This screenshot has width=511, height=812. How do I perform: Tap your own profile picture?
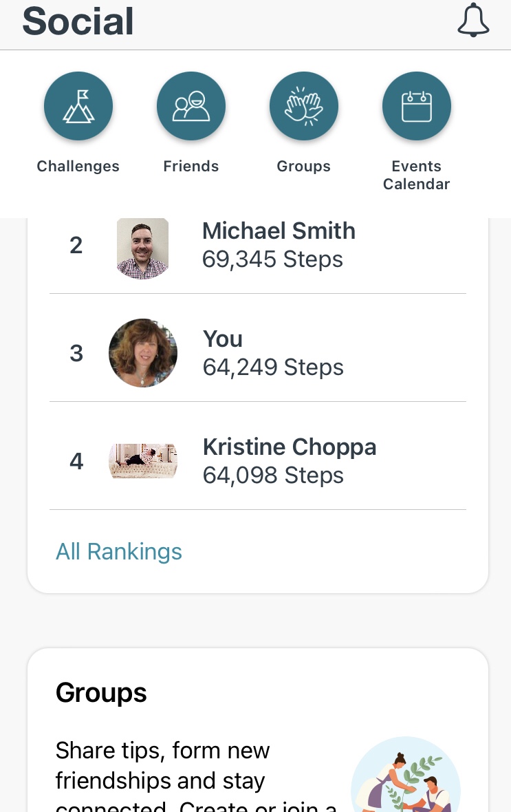pyautogui.click(x=143, y=353)
